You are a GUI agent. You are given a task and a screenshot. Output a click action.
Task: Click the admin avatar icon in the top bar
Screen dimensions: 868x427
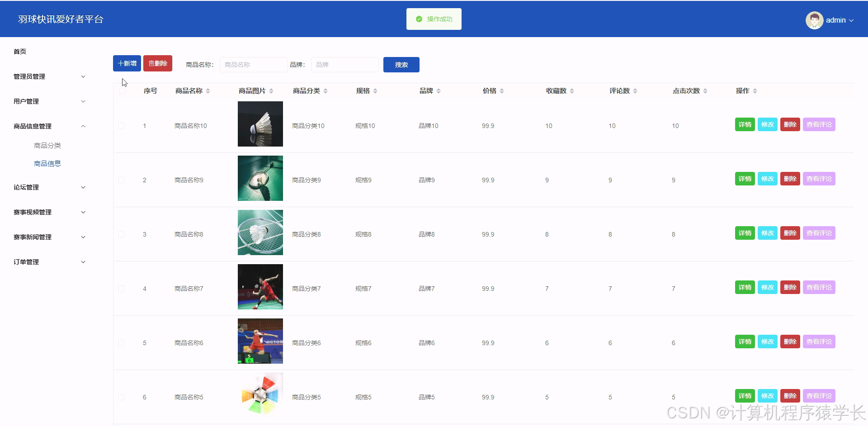(x=814, y=20)
